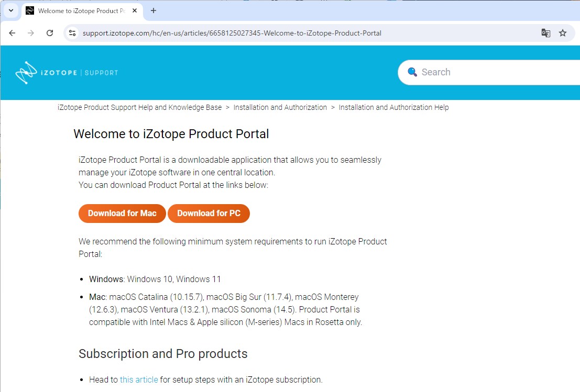The height and width of the screenshot is (392, 580).
Task: Close the Welcome to iZotope tab
Action: coord(136,10)
